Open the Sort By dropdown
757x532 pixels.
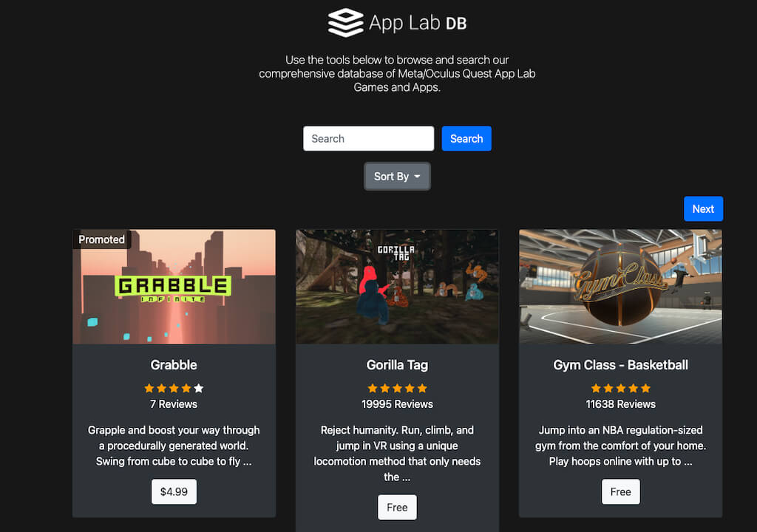tap(397, 177)
